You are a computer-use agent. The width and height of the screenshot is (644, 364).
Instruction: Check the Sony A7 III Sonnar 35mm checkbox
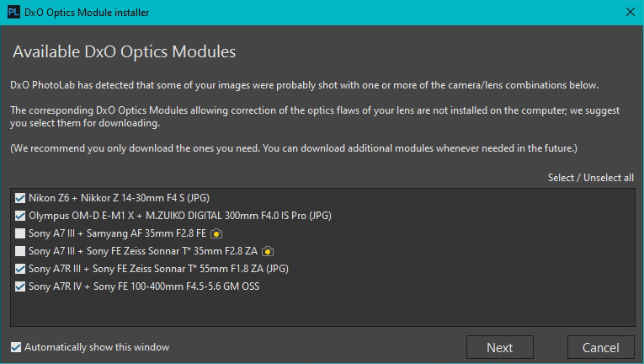click(x=19, y=251)
